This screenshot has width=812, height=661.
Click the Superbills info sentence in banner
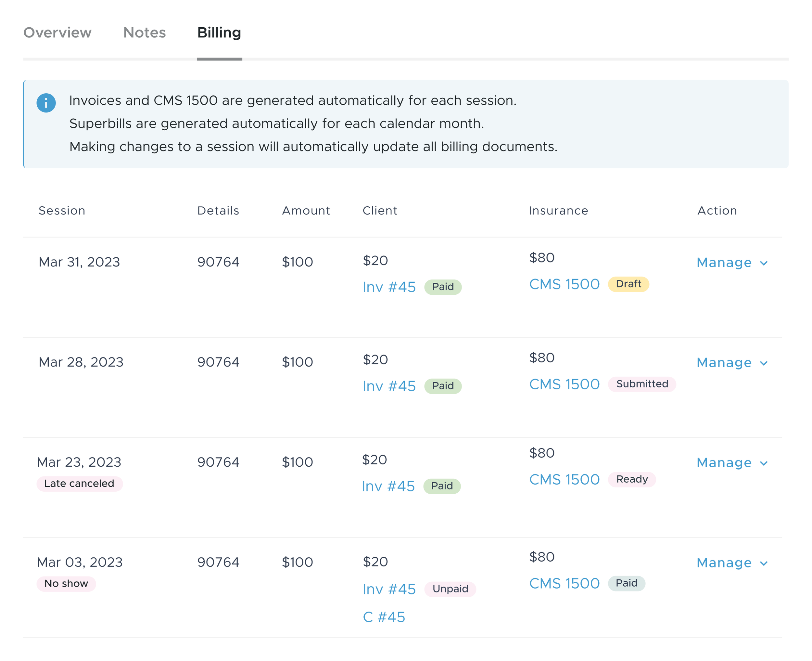click(277, 124)
